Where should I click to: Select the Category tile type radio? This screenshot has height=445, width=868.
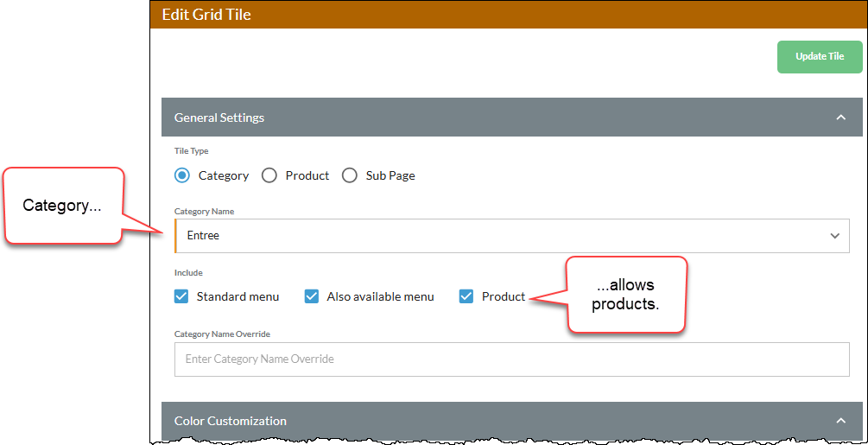(x=181, y=175)
